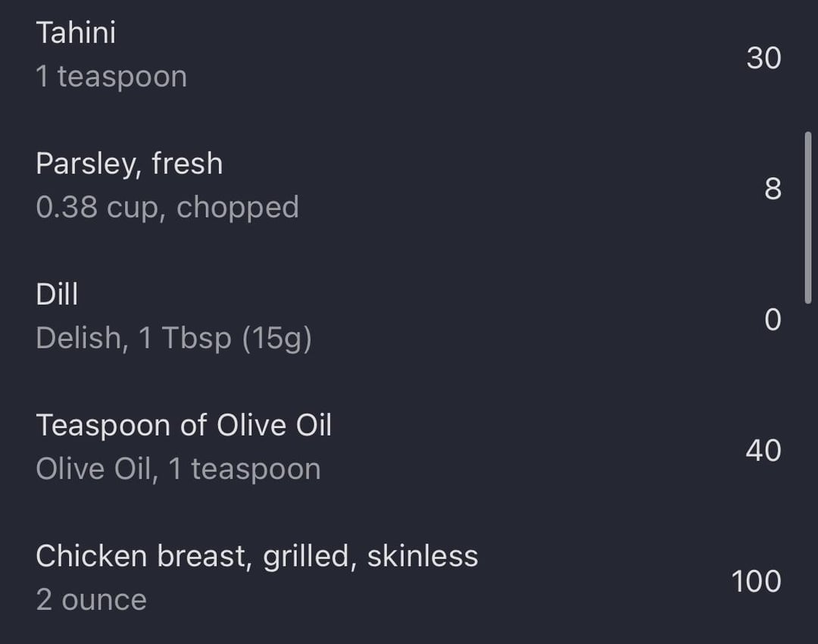This screenshot has height=644, width=818.
Task: Click the Olive Oil, 1 teaspoon description
Action: (179, 469)
